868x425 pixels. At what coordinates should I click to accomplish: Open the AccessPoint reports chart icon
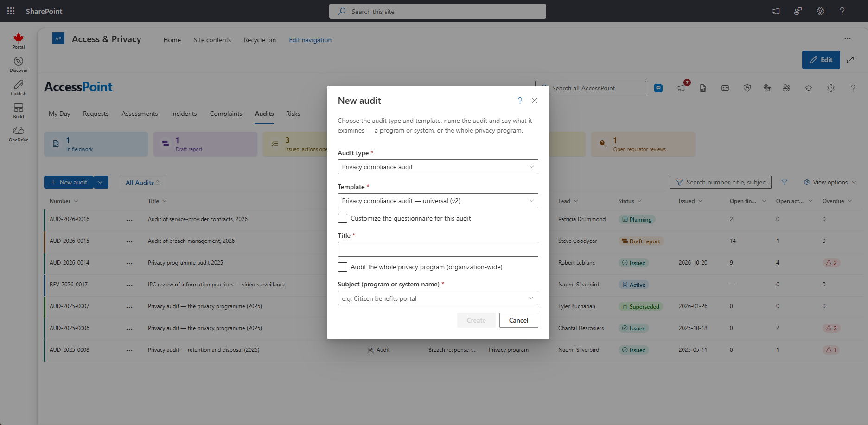pyautogui.click(x=703, y=88)
